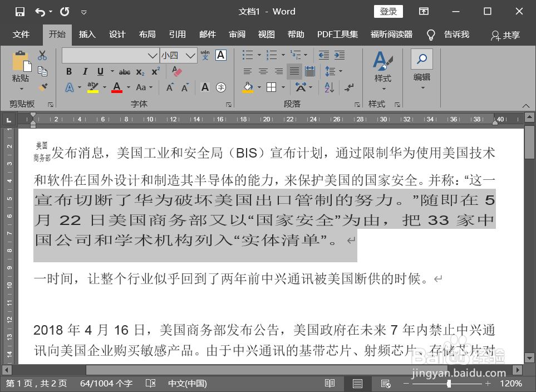Toggle subscript formatting

pyautogui.click(x=140, y=72)
